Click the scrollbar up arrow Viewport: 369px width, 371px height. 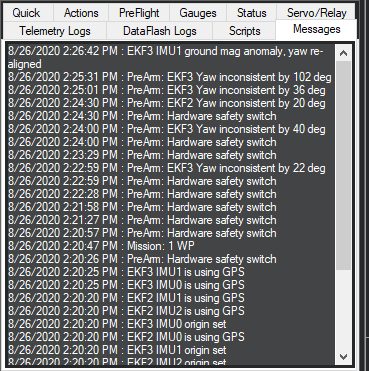pyautogui.click(x=343, y=53)
